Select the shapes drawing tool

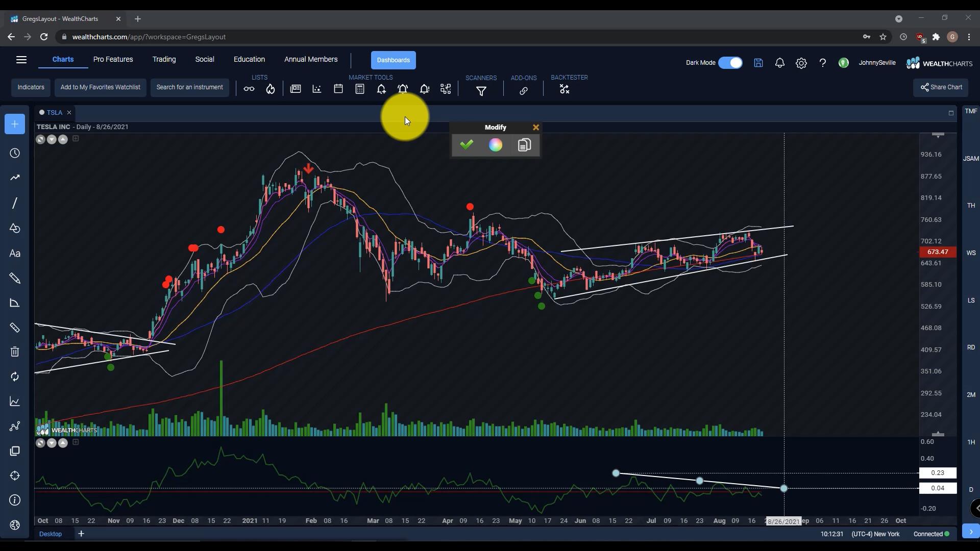[15, 228]
